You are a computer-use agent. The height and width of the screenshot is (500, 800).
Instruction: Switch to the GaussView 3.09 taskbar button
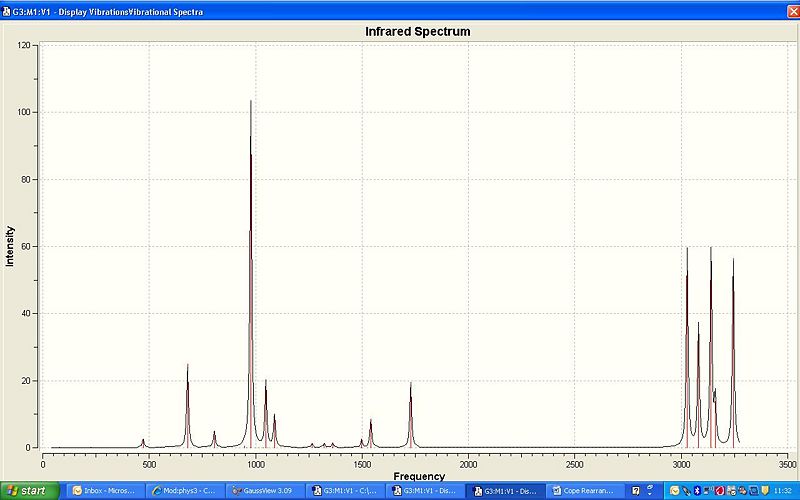click(x=265, y=491)
